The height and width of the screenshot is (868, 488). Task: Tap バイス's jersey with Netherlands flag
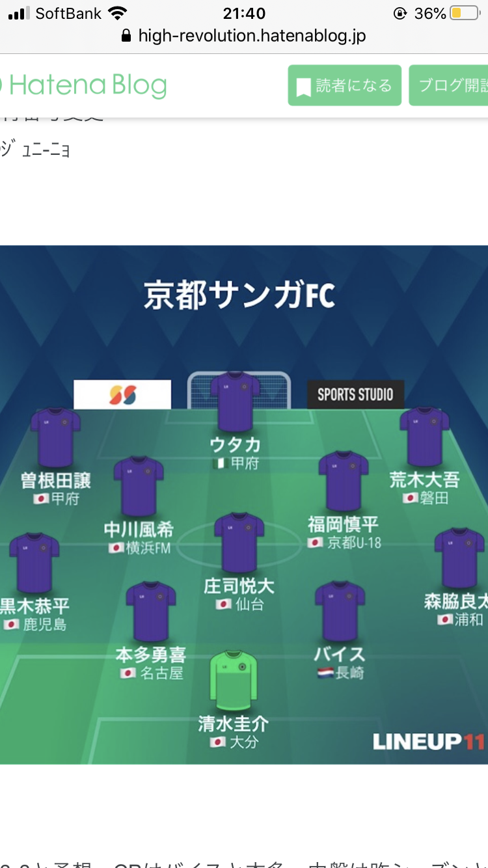click(340, 612)
